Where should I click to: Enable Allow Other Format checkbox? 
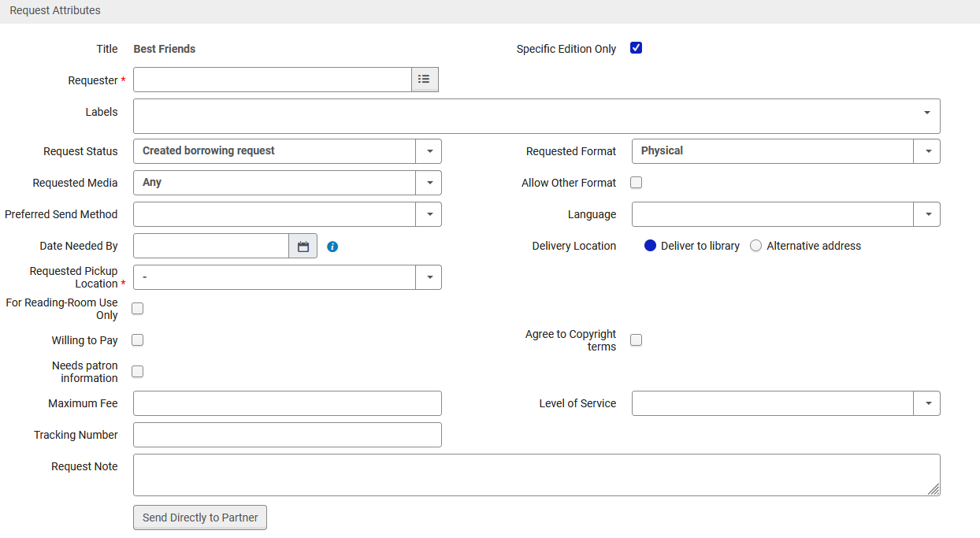[637, 183]
